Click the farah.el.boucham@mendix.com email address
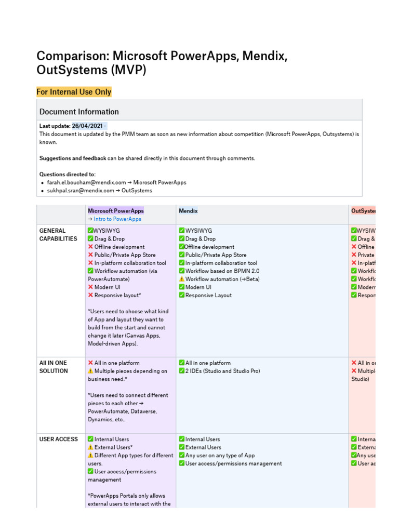This screenshot has height=532, width=399. point(86,182)
